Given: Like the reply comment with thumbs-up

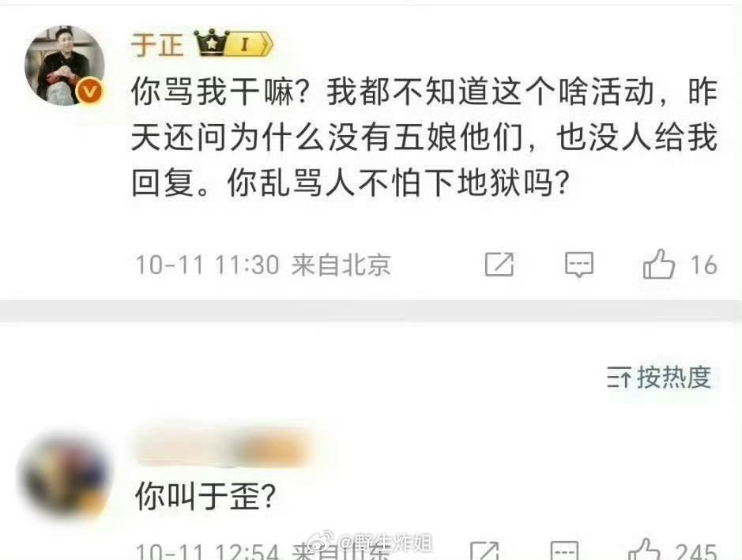Looking at the screenshot, I should (644, 551).
